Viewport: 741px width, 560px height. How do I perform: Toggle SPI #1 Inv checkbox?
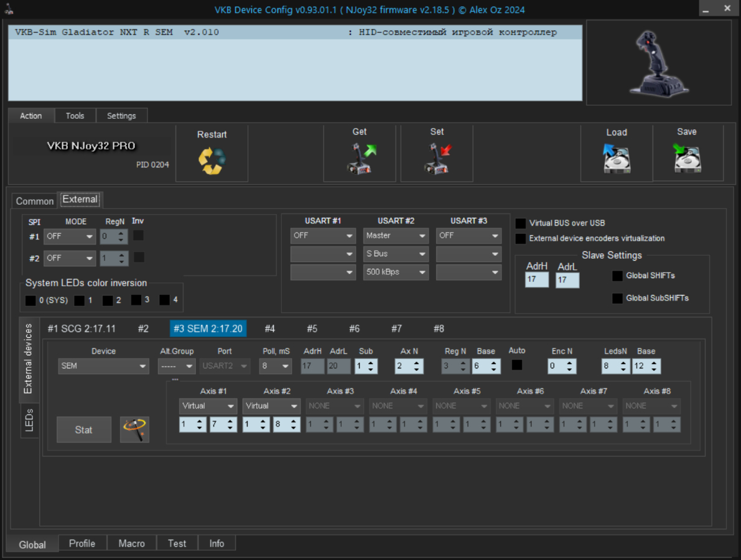tap(139, 235)
